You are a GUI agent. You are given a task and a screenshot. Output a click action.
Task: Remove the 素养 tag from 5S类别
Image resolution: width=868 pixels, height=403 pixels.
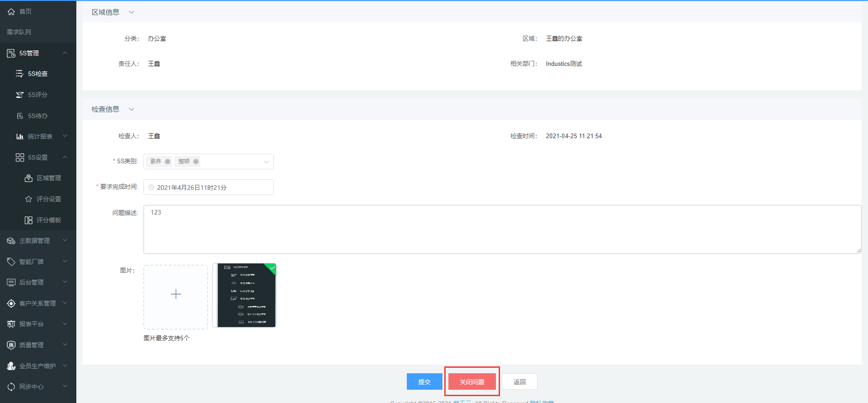tap(168, 161)
